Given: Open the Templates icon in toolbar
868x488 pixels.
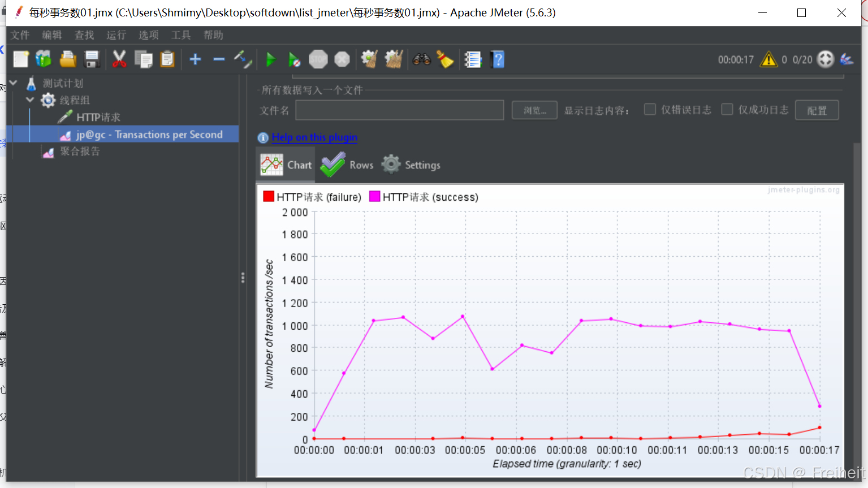Looking at the screenshot, I should click(44, 59).
